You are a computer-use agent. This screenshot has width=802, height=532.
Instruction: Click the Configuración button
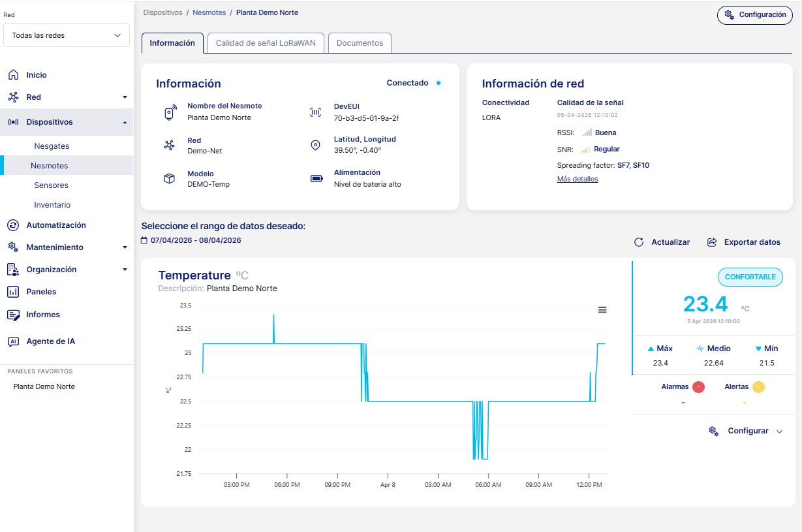click(x=755, y=15)
